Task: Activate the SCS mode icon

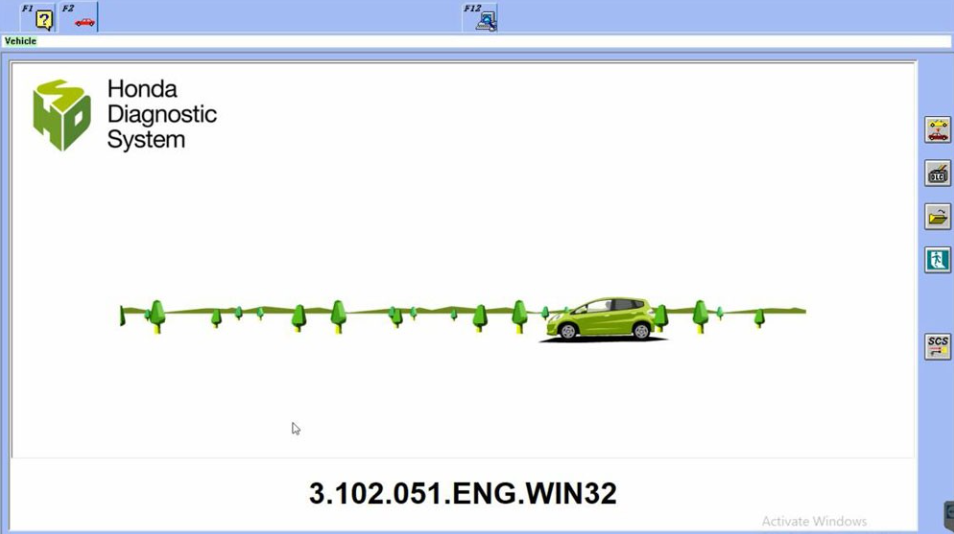Action: tap(938, 347)
